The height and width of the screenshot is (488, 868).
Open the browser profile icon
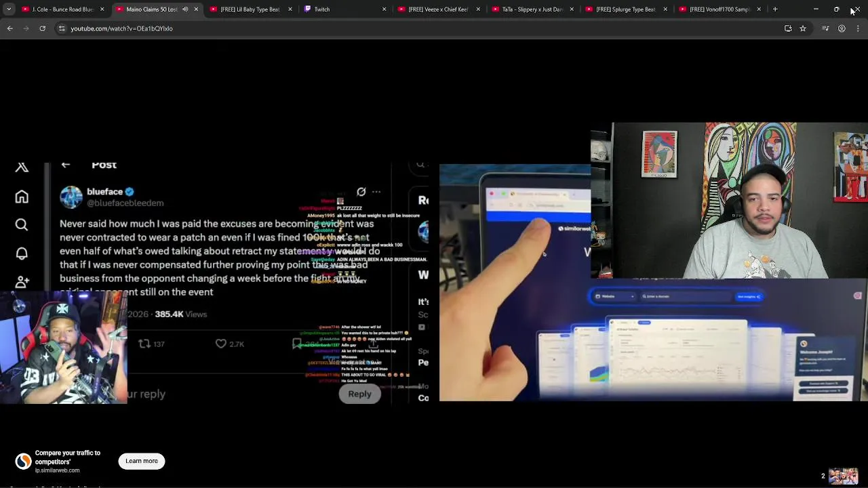coord(842,28)
